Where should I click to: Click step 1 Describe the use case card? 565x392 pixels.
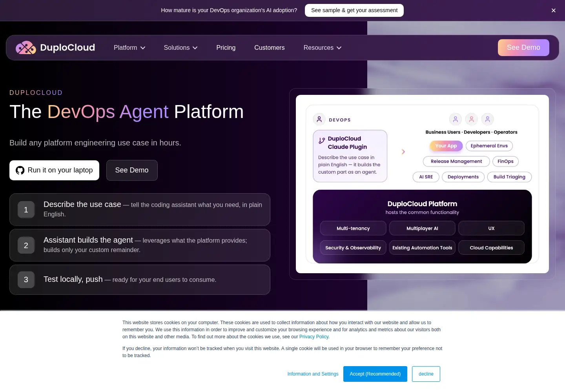pos(140,209)
